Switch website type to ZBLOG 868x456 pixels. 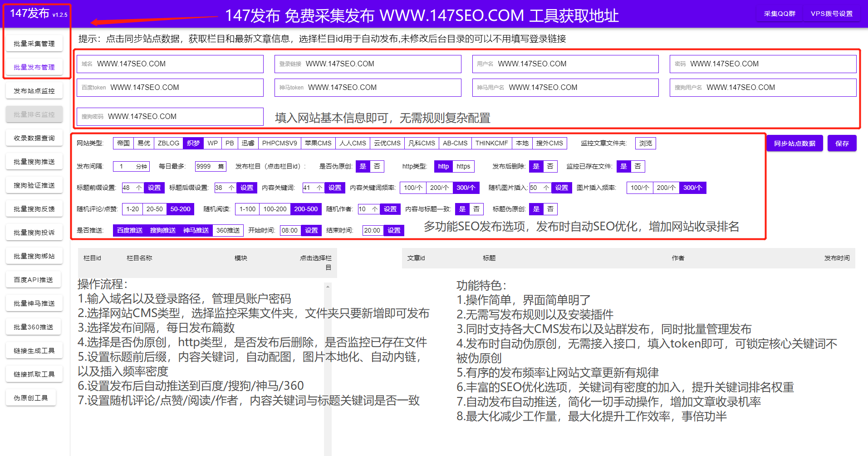(168, 143)
